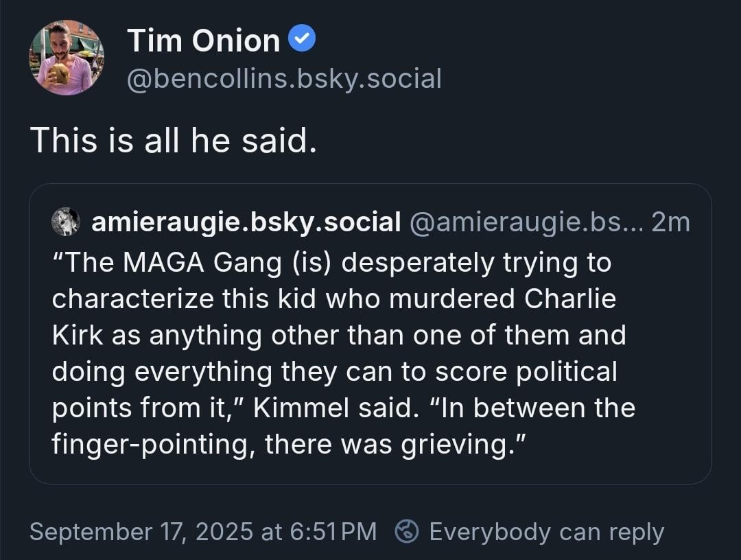Click the 6:51 PM time text
The image size is (741, 560).
click(333, 531)
